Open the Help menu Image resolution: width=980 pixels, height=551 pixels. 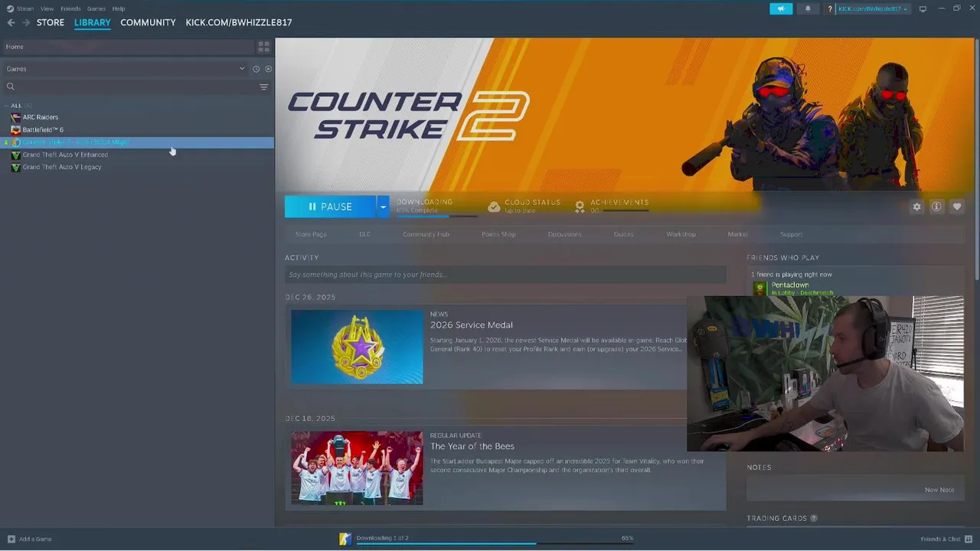click(x=119, y=8)
